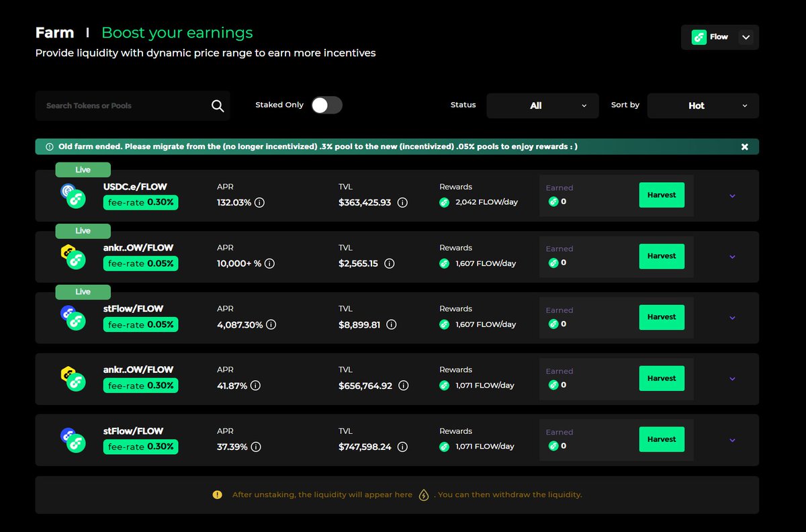
Task: Click fee-rate 0.05% badge under ankr..OW/FLOW
Action: pos(141,263)
